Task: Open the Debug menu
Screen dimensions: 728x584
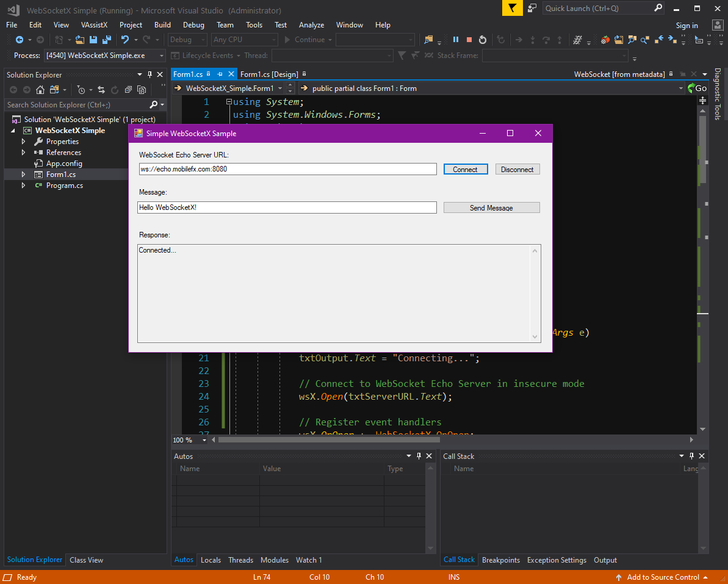Action: click(193, 25)
